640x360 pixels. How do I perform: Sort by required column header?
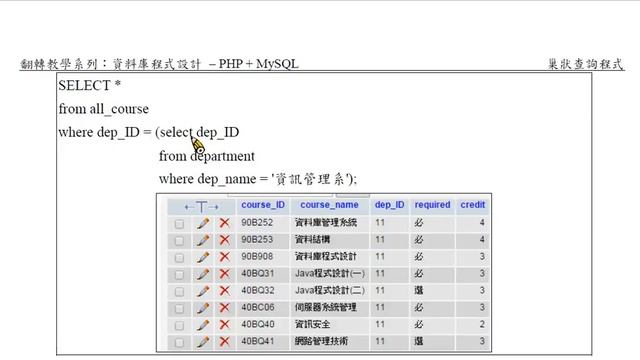[432, 205]
